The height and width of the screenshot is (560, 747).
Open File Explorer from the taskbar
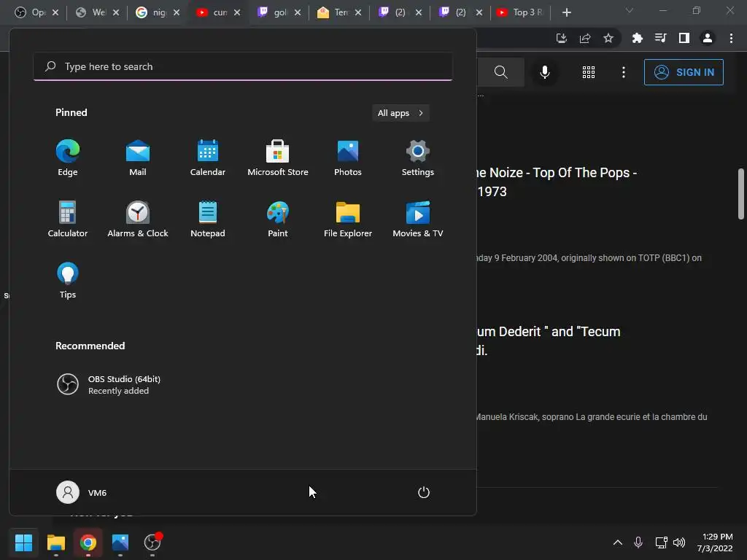[55, 542]
